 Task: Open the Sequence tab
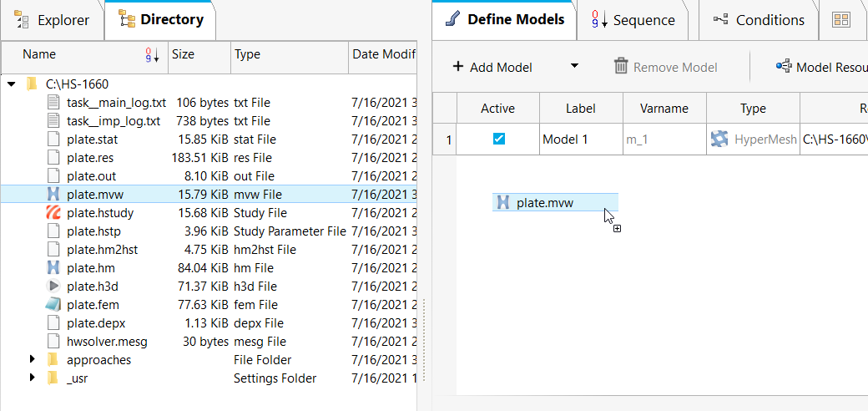[633, 20]
